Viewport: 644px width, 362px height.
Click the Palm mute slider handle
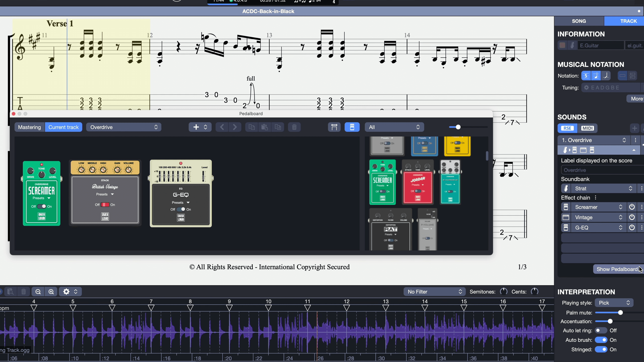point(620,313)
